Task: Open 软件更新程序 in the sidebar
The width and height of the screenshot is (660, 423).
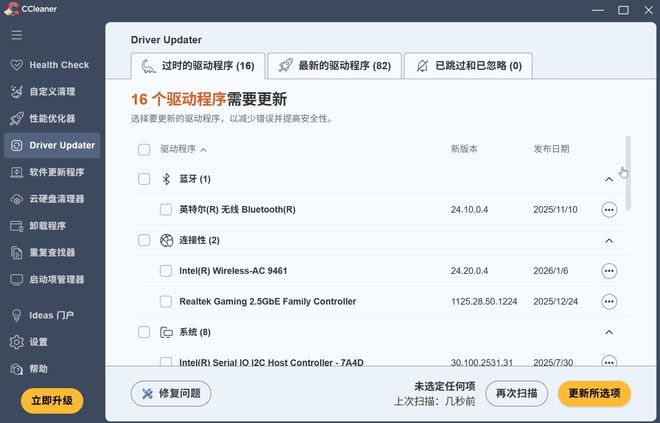Action: (52, 172)
